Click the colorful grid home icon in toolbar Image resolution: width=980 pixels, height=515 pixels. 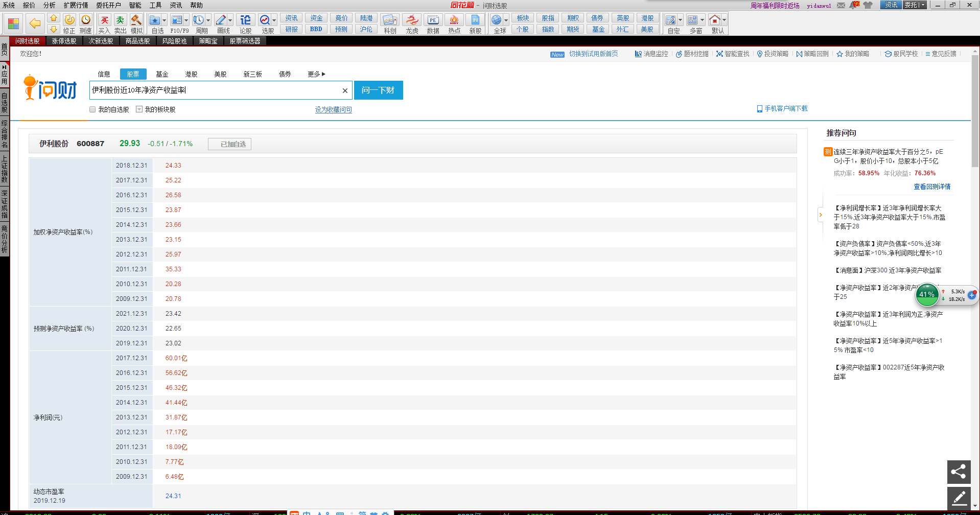pyautogui.click(x=14, y=24)
